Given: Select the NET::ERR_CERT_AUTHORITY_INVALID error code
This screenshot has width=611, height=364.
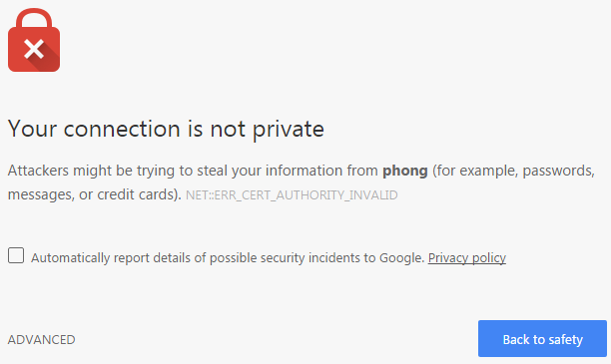Looking at the screenshot, I should [292, 194].
